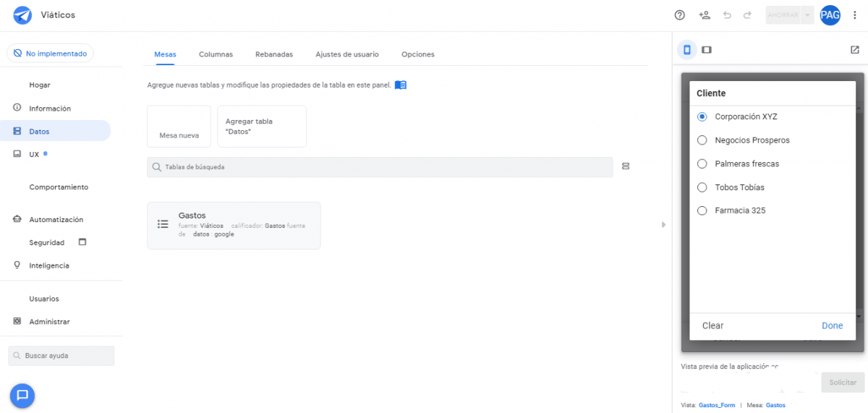Image resolution: width=868 pixels, height=413 pixels.
Task: Switch preview to tablet view
Action: pos(707,50)
